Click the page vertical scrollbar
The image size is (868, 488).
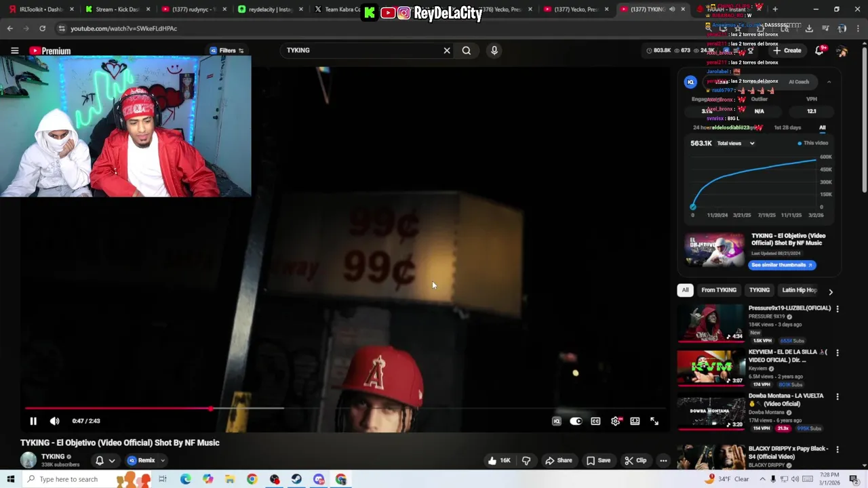[864, 119]
